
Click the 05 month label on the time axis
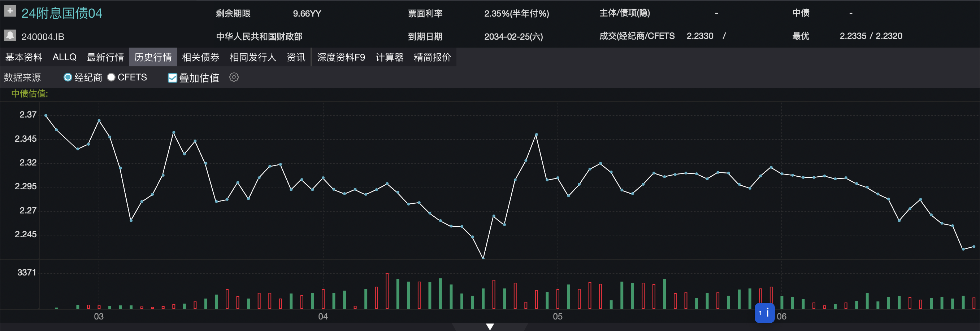click(557, 317)
